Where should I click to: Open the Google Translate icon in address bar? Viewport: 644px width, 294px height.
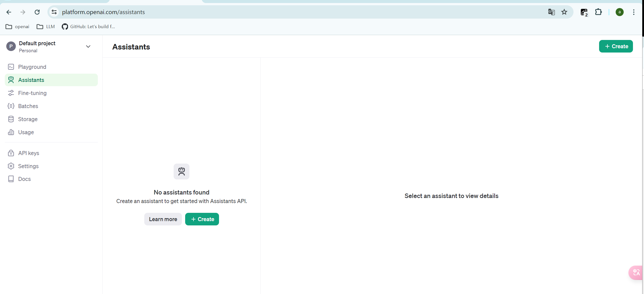pyautogui.click(x=551, y=12)
